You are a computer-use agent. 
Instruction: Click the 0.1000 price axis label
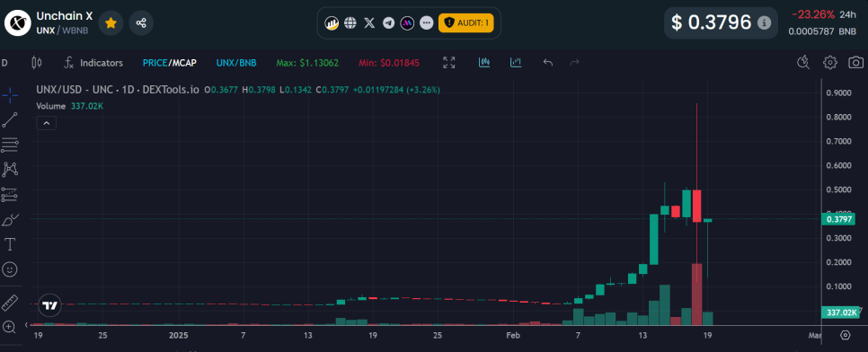(839, 286)
